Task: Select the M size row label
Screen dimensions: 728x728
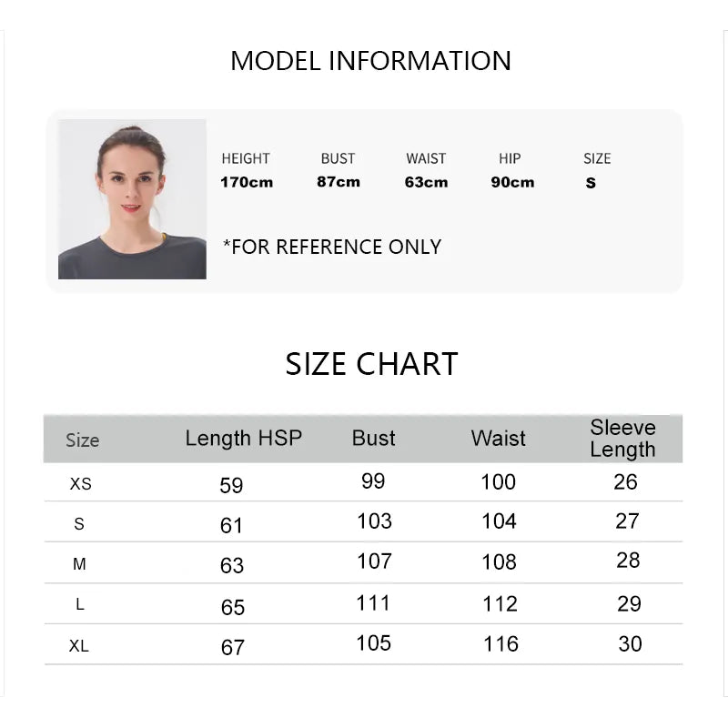Action: [x=79, y=564]
